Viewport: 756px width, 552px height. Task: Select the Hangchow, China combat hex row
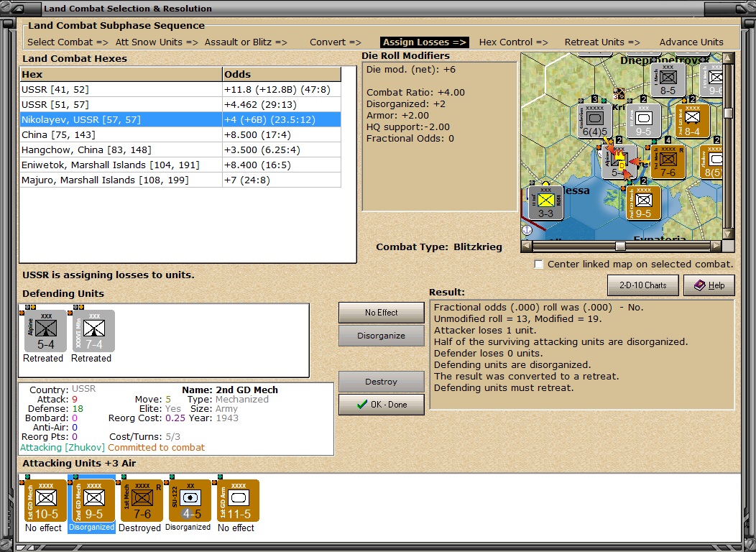pos(180,150)
